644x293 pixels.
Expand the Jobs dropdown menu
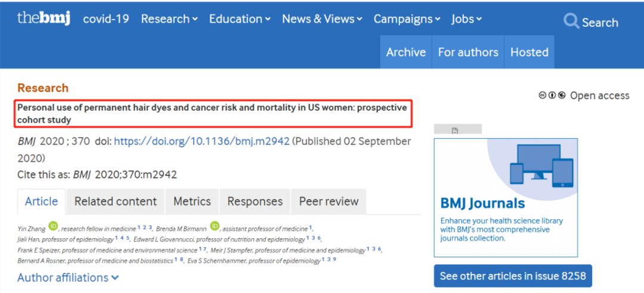466,19
